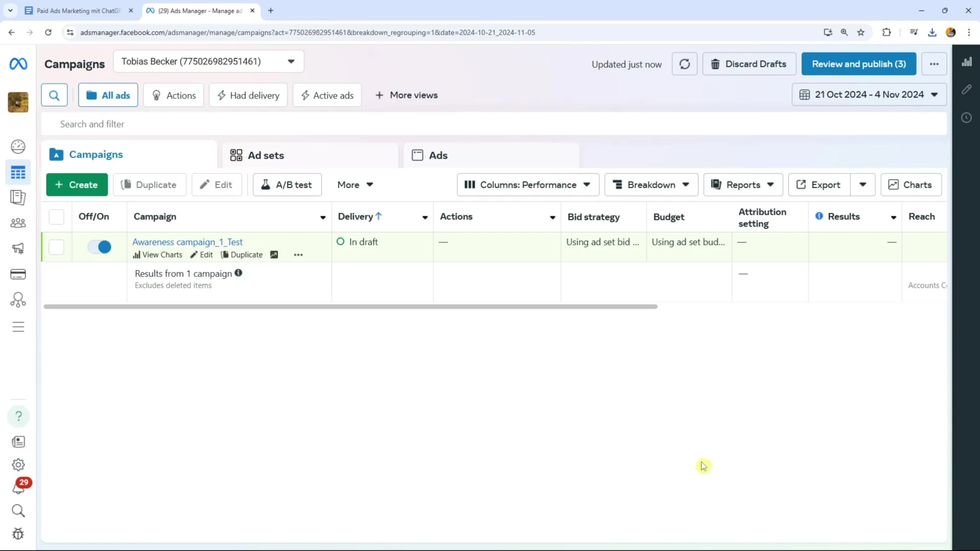Viewport: 980px width, 551px height.
Task: Open the Campaign column header dropdown arrow
Action: pyautogui.click(x=323, y=217)
